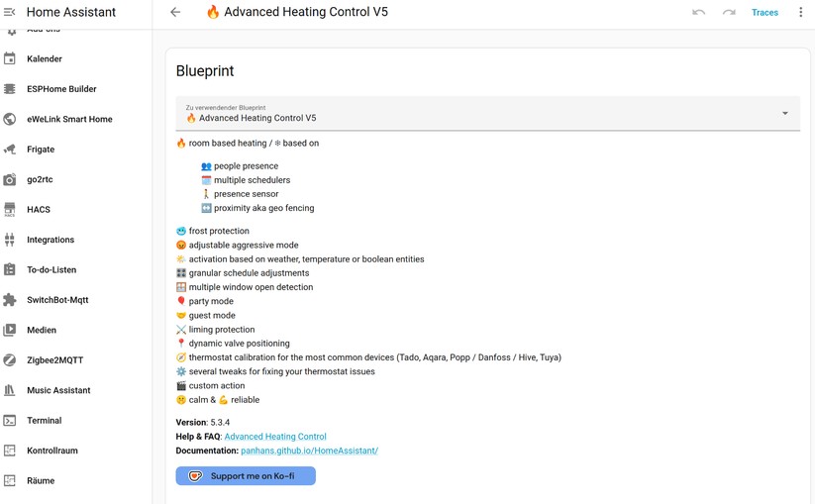Click the 'liming protection' feature line
The image size is (815, 504).
215,330
